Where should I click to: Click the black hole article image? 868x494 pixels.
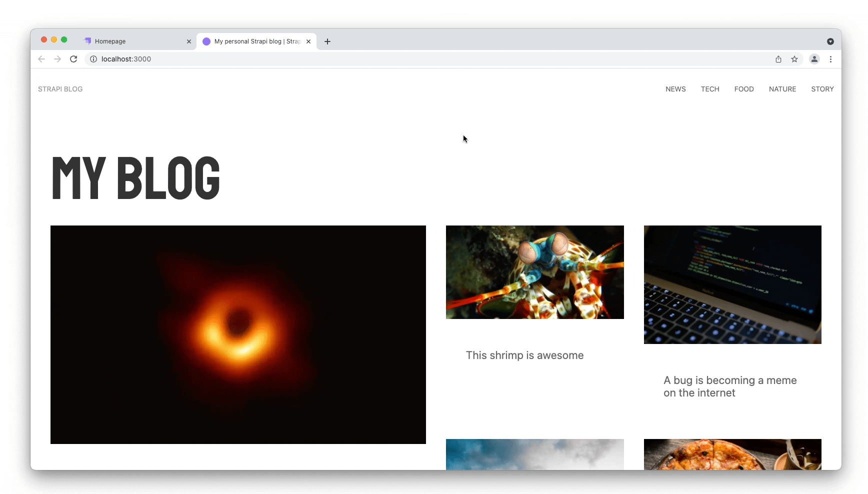click(x=238, y=334)
